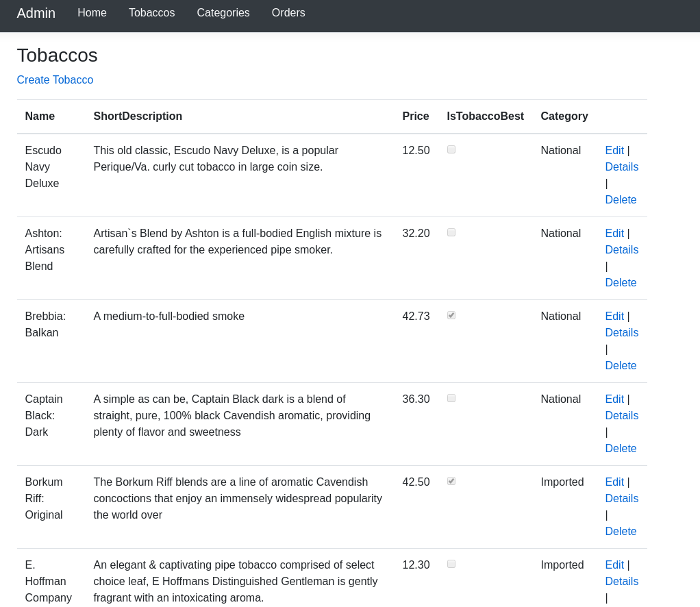Select the price value 32.20

point(416,233)
